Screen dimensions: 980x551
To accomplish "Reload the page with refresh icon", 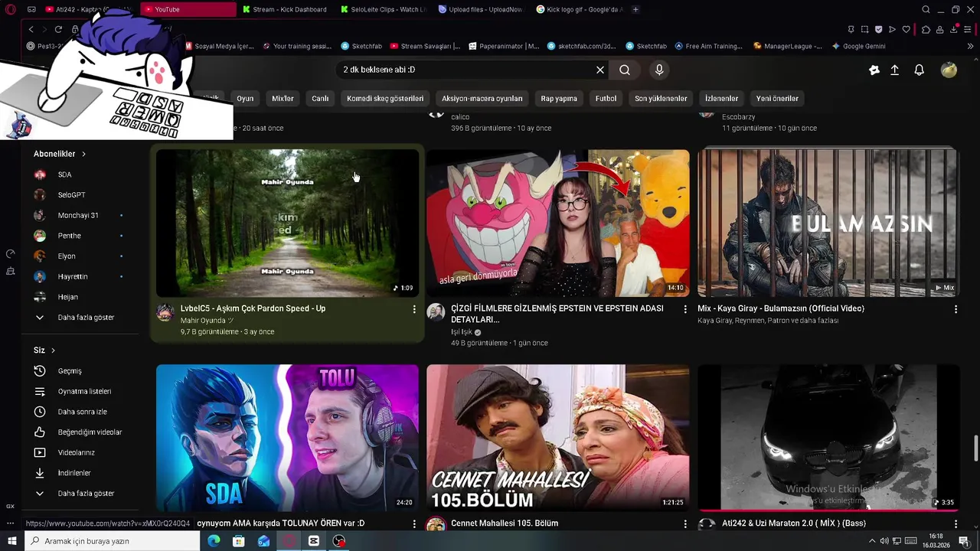I will [x=58, y=29].
